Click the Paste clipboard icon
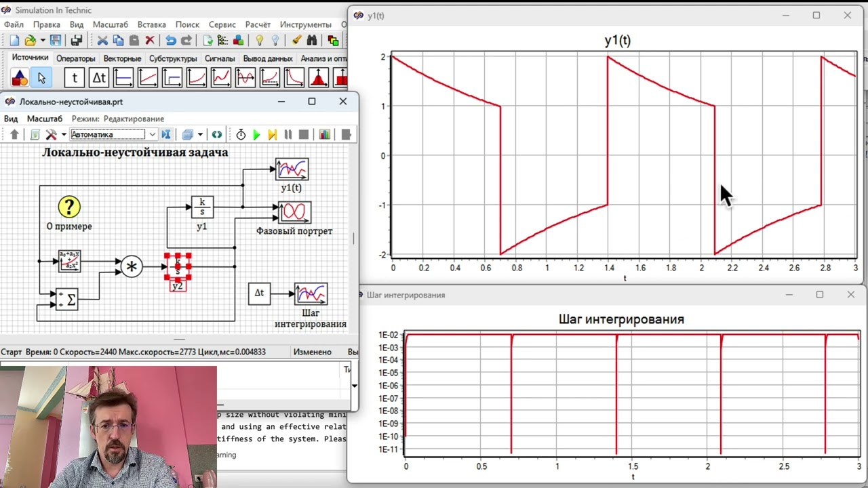Screen dimensions: 868x488 pos(134,41)
